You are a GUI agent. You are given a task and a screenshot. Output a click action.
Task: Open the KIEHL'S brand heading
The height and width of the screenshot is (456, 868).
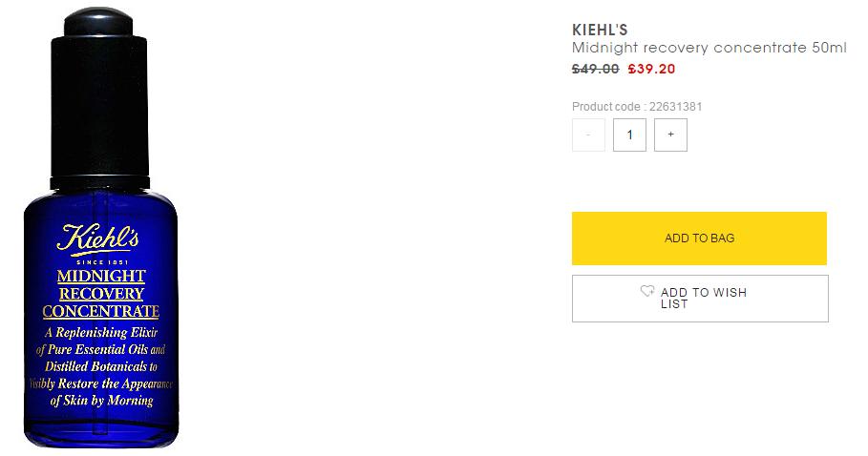600,30
